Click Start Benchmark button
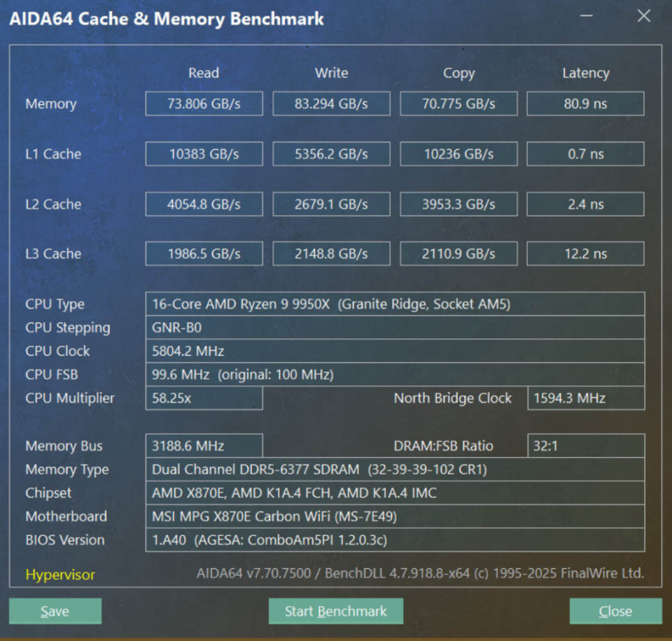Image resolution: width=672 pixels, height=641 pixels. [335, 611]
